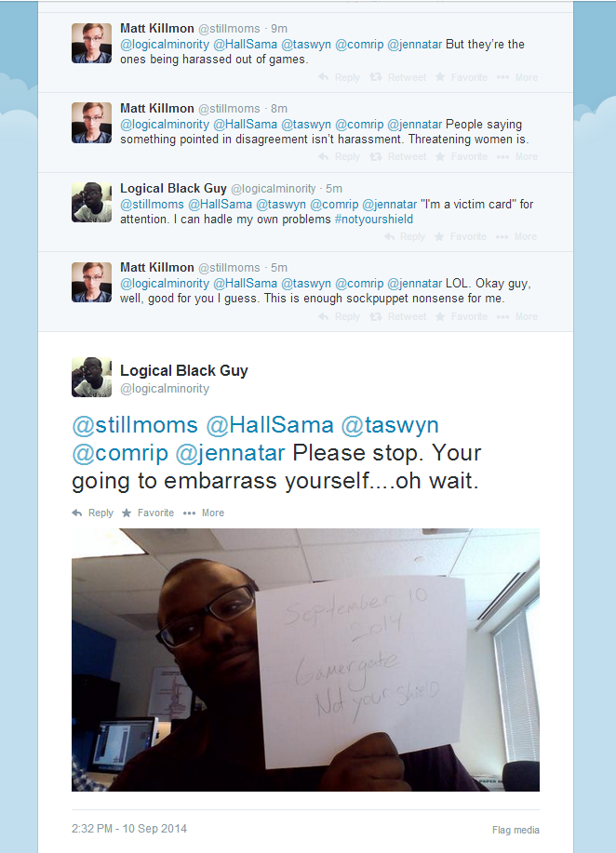Open the @stillmoms mention in the main tweet
The width and height of the screenshot is (616, 853).
coord(135,425)
